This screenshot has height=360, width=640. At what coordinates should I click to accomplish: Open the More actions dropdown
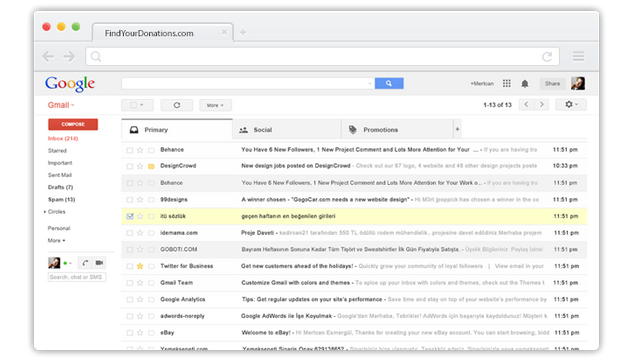tap(216, 105)
